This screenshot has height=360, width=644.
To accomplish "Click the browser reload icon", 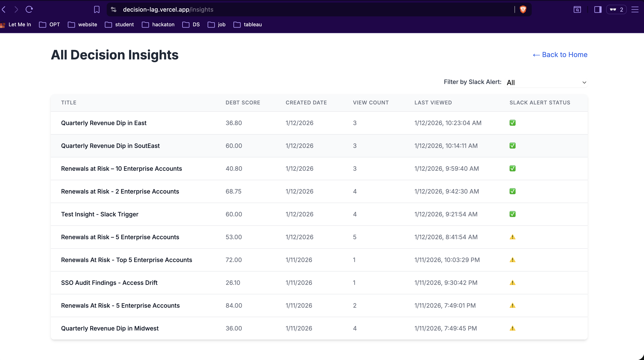I will point(29,9).
